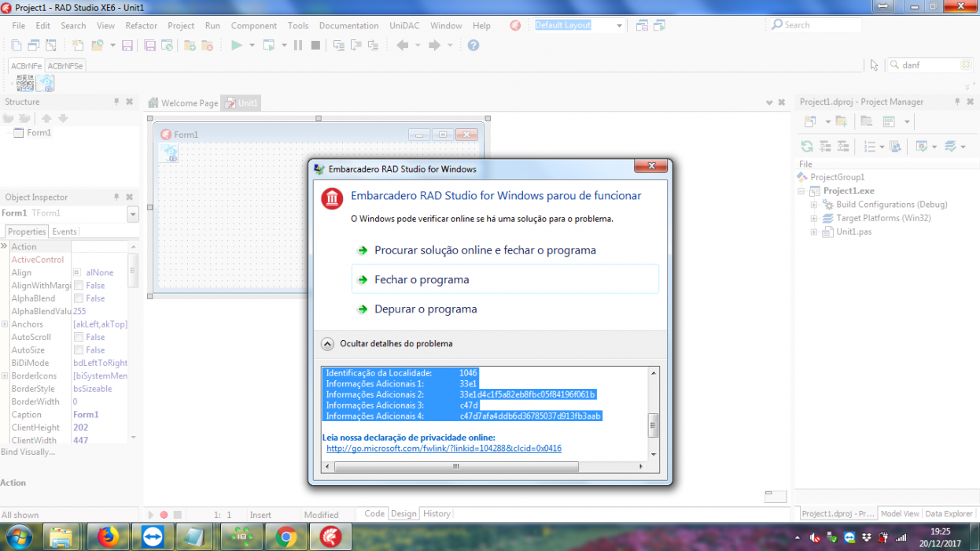Toggle the AlphaBlend checkbox
Screen dimensions: 980x551
point(79,298)
